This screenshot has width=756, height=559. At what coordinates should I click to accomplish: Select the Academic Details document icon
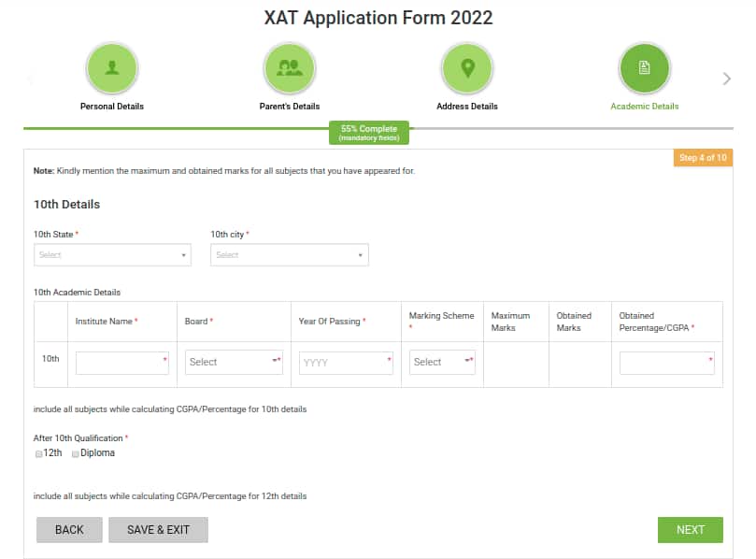coord(645,68)
